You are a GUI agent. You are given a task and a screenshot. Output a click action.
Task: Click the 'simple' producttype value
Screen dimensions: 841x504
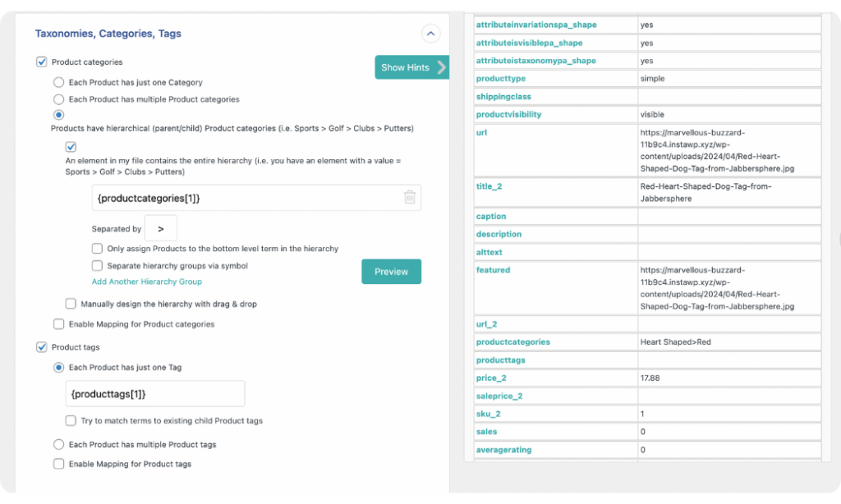652,78
